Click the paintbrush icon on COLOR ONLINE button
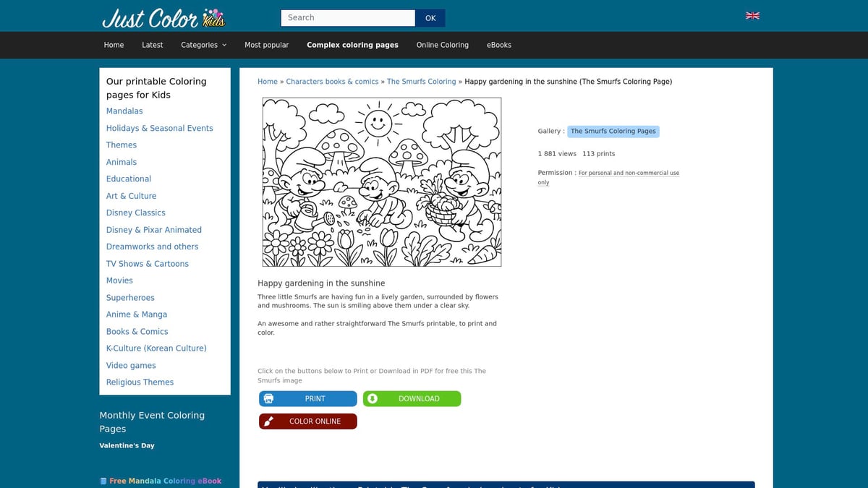The width and height of the screenshot is (868, 488). click(268, 421)
